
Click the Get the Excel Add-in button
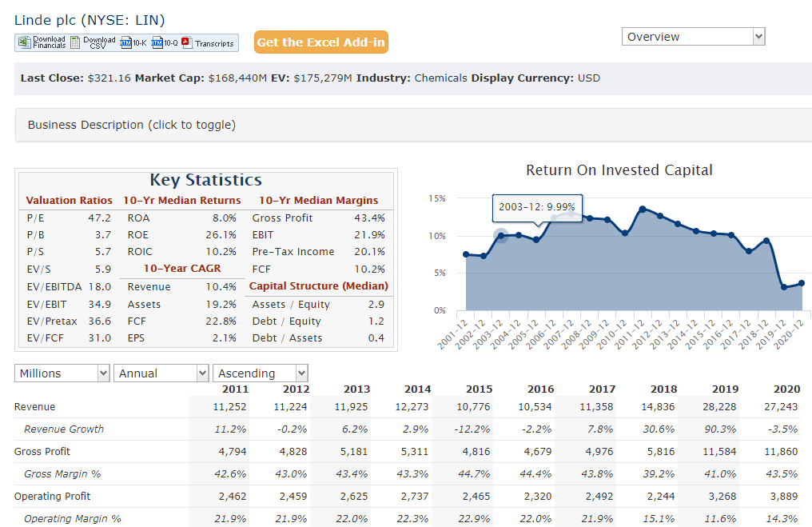[x=321, y=42]
